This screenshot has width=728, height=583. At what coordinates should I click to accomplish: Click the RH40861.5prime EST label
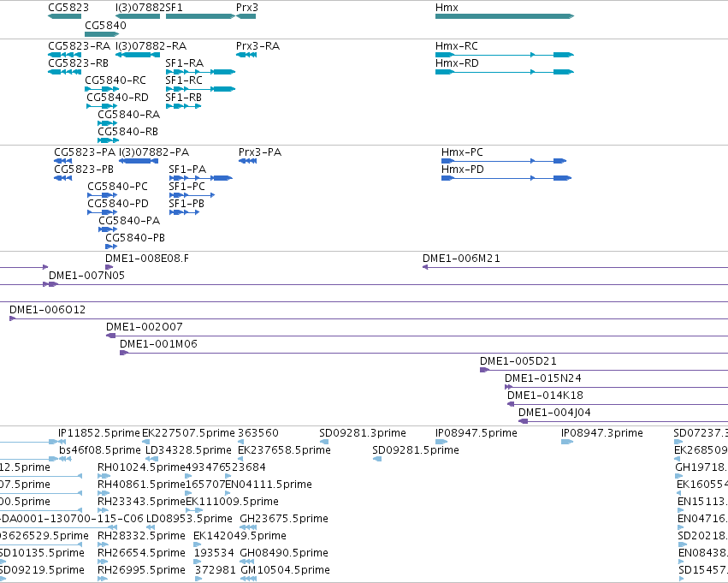[x=142, y=485]
